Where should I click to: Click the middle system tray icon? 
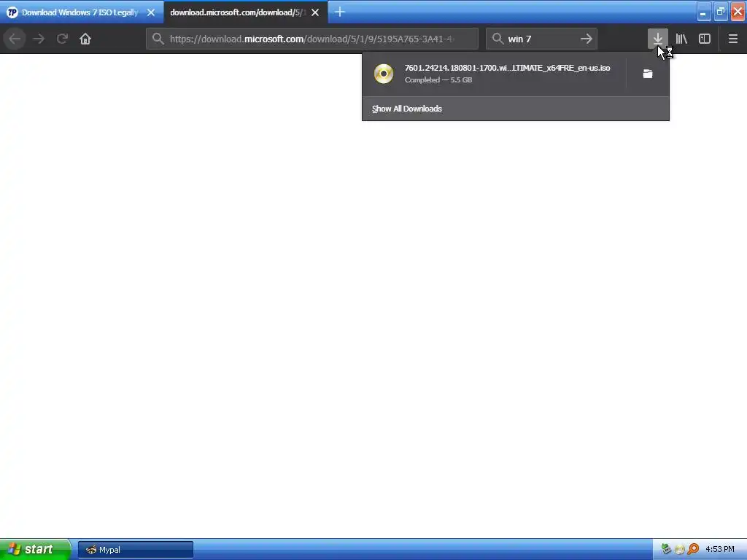point(680,549)
